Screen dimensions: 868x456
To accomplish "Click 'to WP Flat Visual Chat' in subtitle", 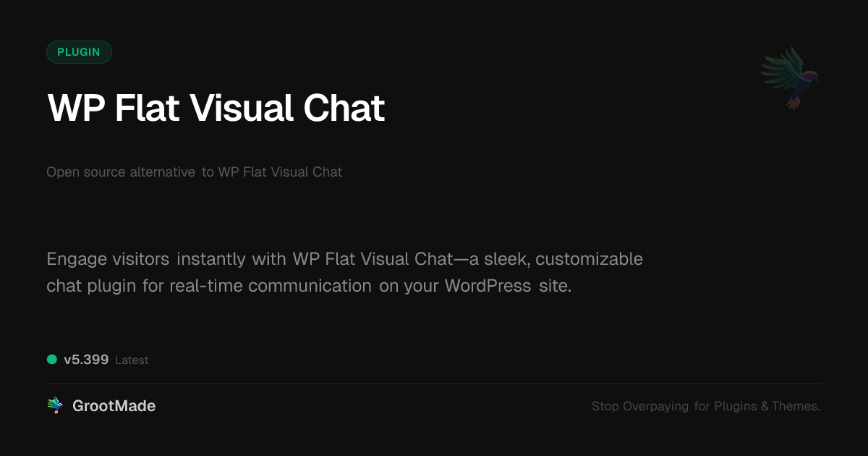I will (x=272, y=172).
